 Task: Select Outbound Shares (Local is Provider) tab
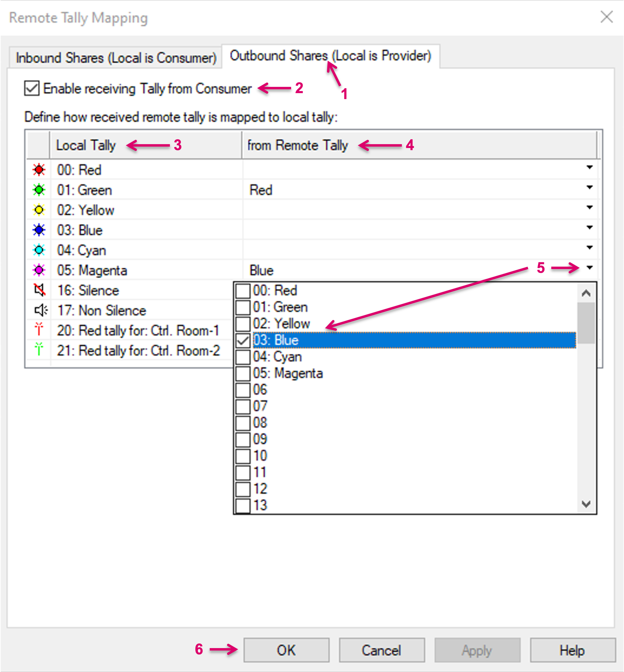(x=330, y=56)
